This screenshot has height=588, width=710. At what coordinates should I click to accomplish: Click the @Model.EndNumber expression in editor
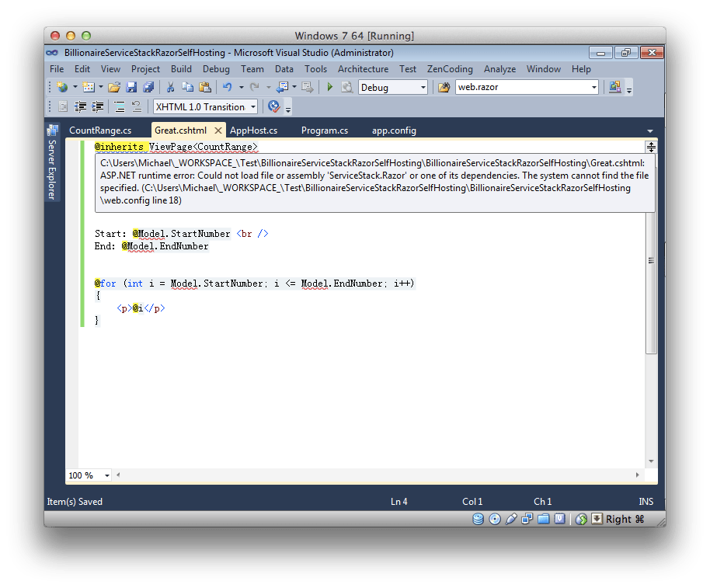[165, 246]
